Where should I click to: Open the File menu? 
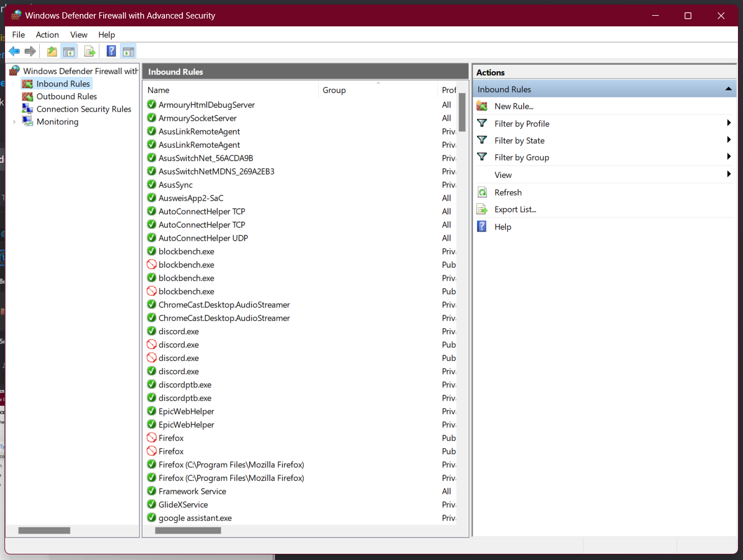pos(19,35)
